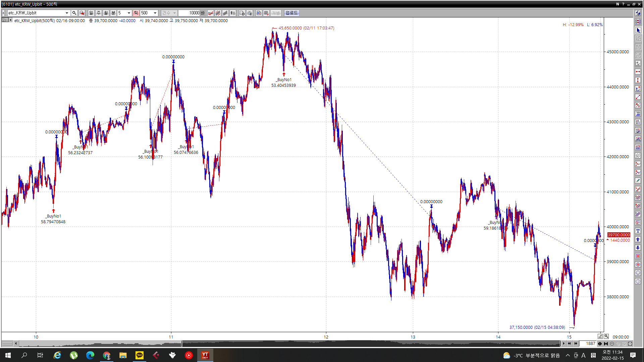Click the bar count 10000 input field
The height and width of the screenshot is (362, 644).
(189, 13)
